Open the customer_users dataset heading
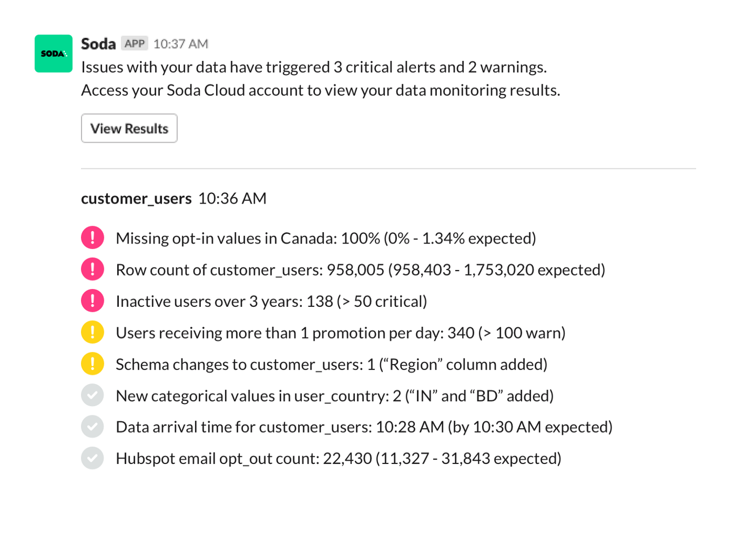 click(x=136, y=199)
